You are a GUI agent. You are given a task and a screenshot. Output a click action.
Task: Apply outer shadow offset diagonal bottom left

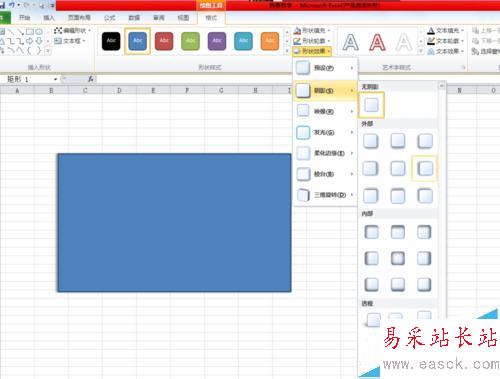[x=425, y=141]
